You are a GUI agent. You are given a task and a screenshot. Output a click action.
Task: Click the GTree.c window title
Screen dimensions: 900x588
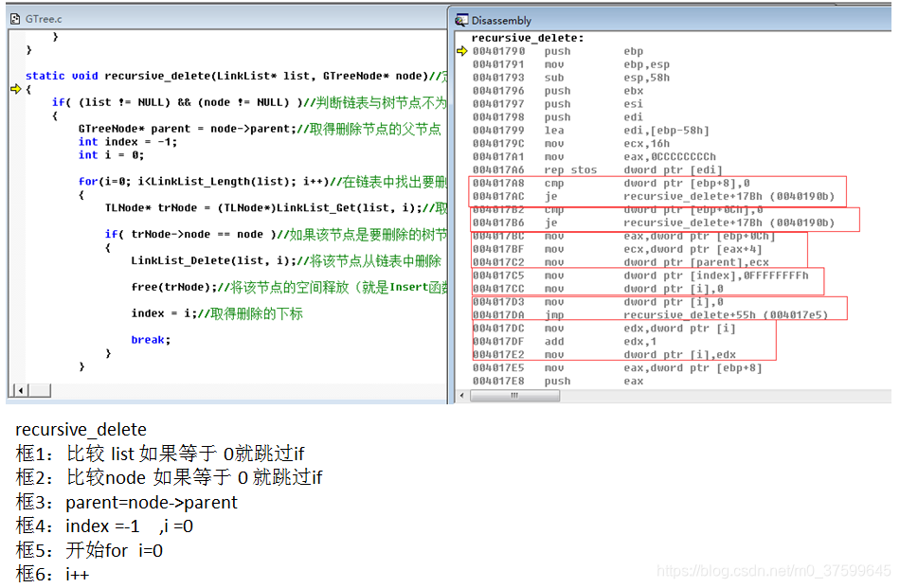coord(44,19)
